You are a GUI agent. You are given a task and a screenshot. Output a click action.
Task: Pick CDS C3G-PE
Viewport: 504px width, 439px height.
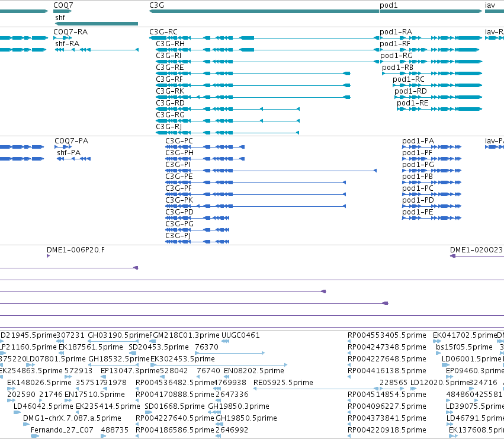(x=179, y=177)
